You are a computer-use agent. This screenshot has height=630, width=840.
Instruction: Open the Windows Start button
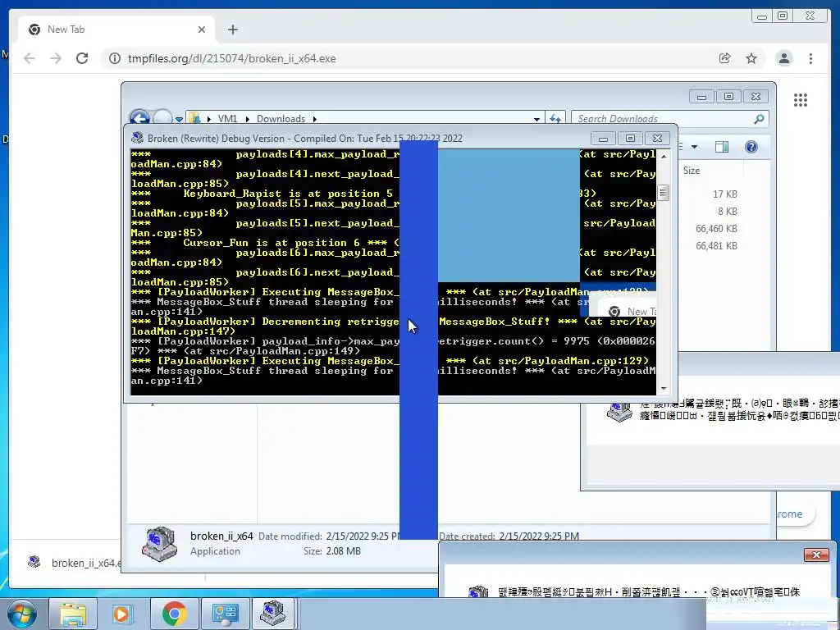pos(22,614)
